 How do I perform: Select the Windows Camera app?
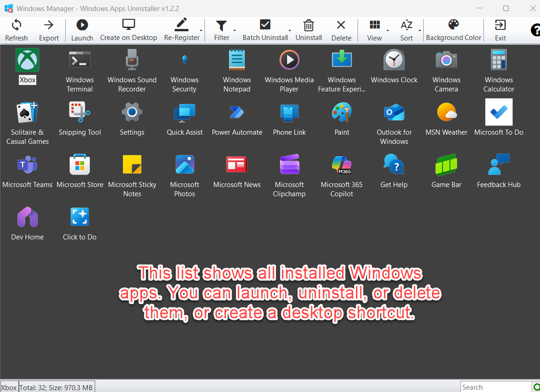[x=446, y=71]
